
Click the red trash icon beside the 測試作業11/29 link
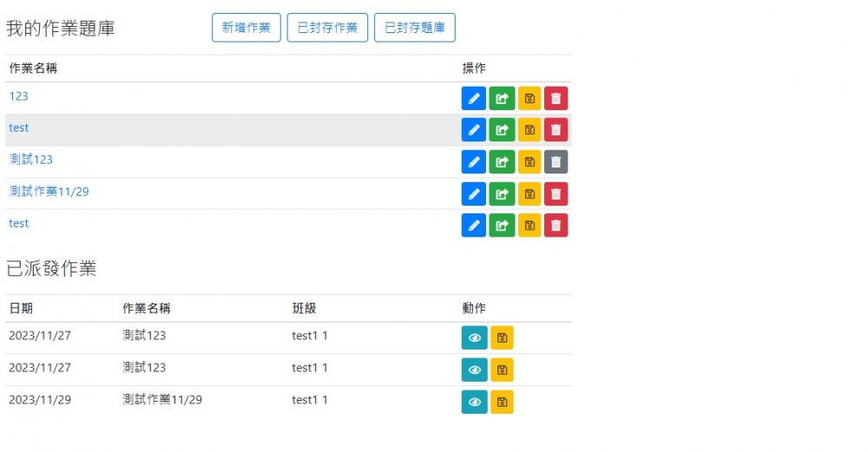coord(556,194)
